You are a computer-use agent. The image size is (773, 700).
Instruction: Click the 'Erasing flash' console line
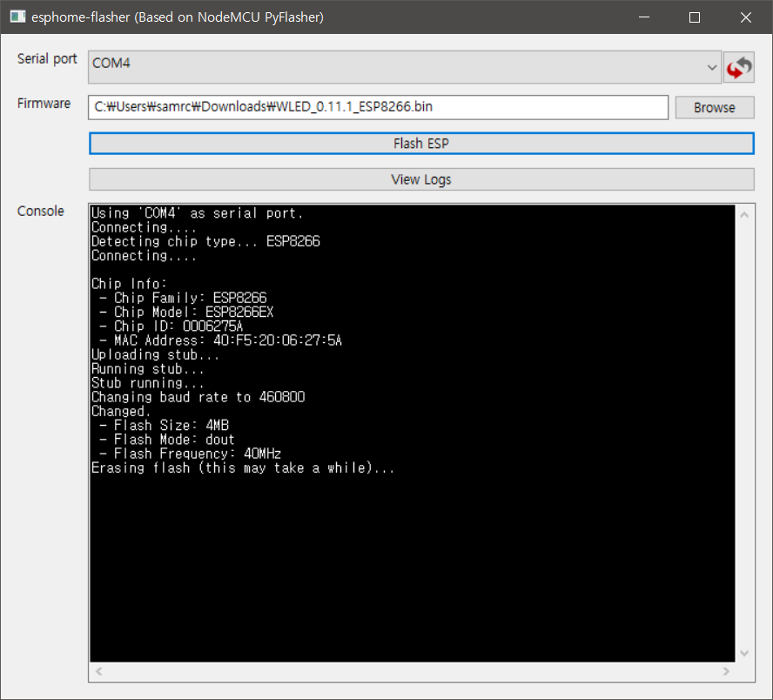pyautogui.click(x=243, y=468)
